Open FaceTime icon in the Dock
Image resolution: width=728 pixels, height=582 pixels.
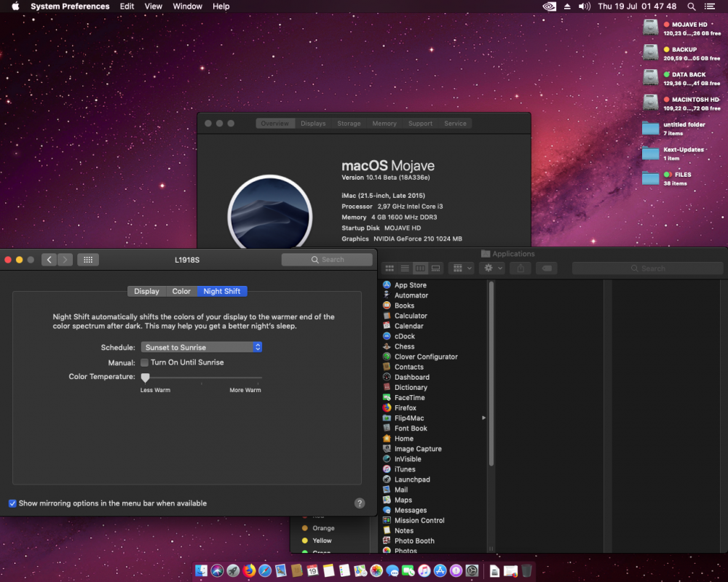tap(408, 570)
